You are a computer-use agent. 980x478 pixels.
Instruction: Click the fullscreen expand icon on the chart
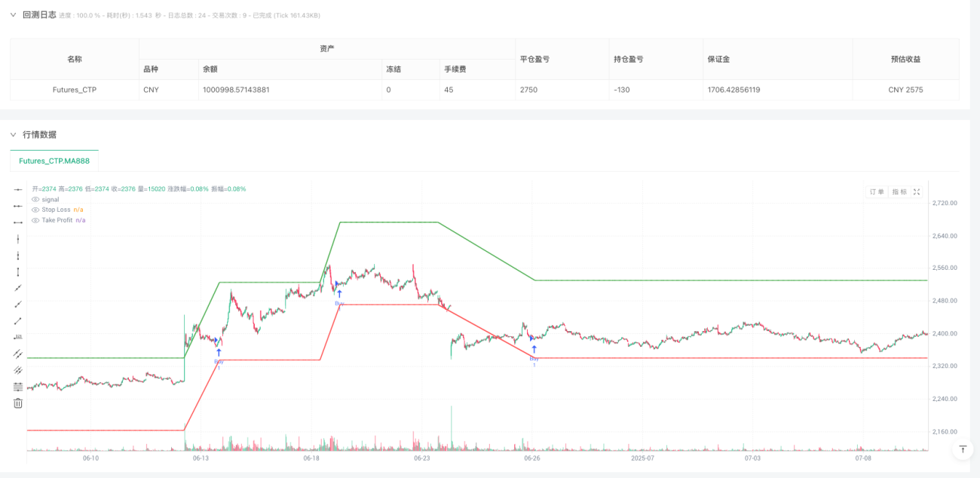(x=916, y=192)
